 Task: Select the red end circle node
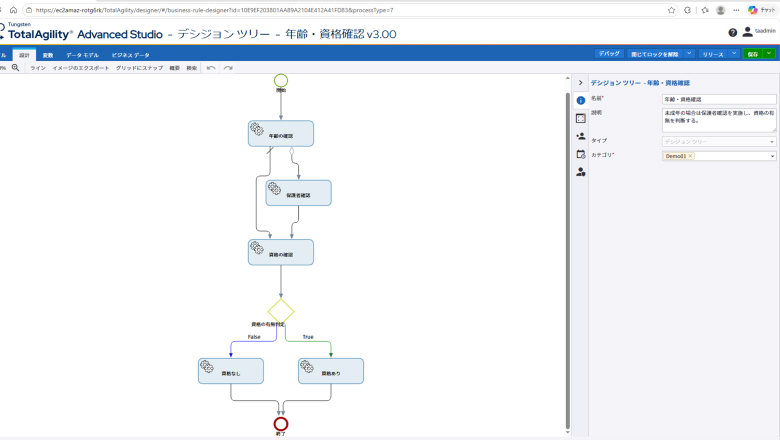[281, 424]
